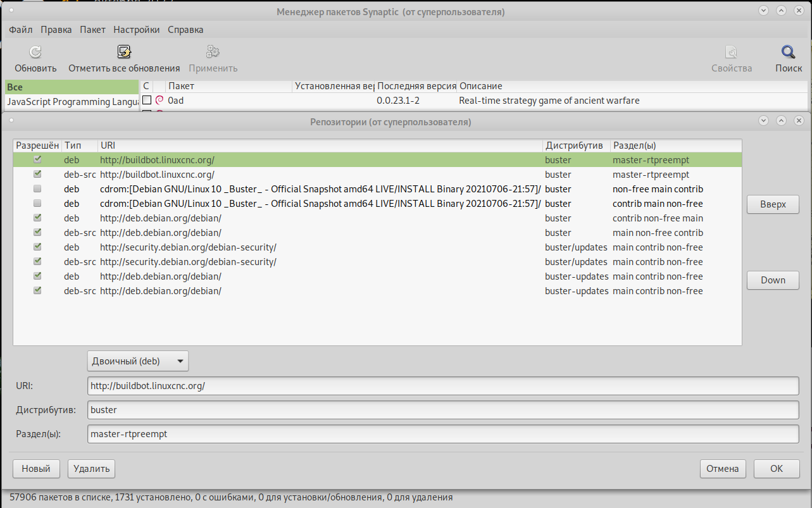
Task: Disable the deb buildbot.linuxcnc.org repository checkbox
Action: coord(37,159)
